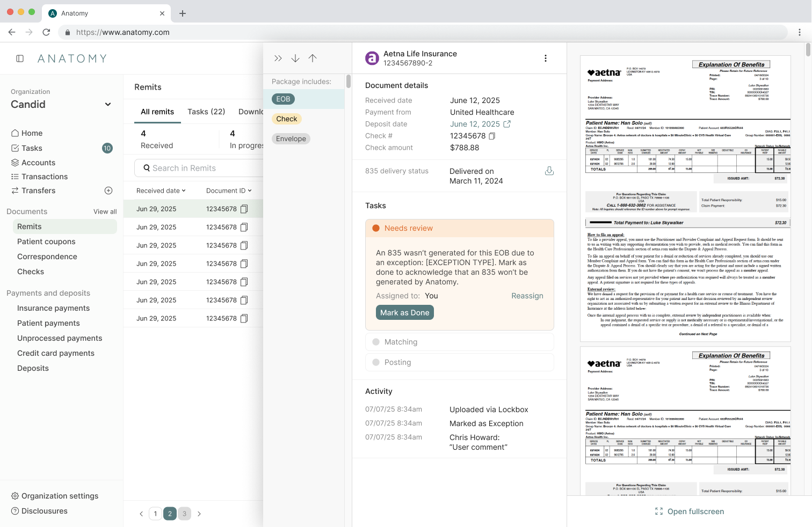Click the search magnifier icon in Remits
Viewport: 812px width, 527px height.
146,168
